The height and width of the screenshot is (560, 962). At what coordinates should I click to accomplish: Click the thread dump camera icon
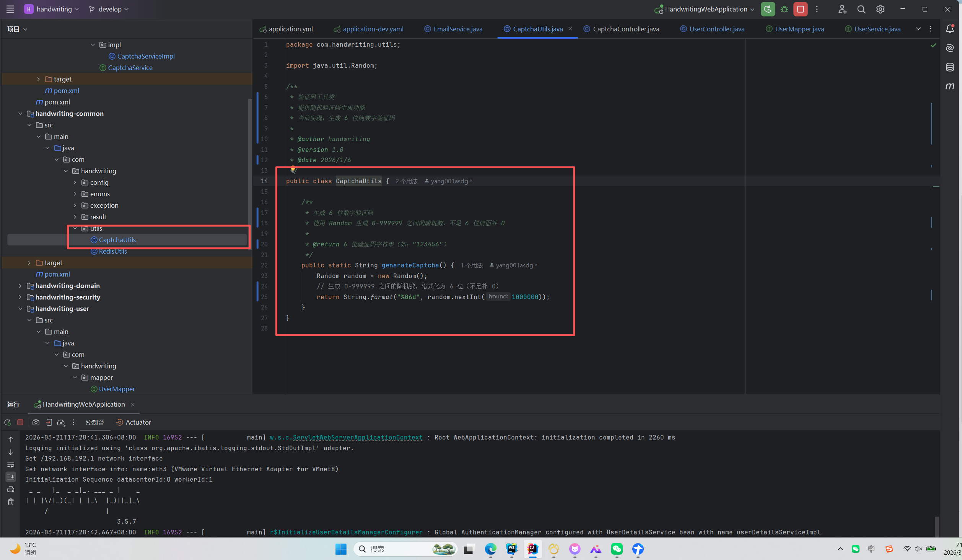click(36, 422)
